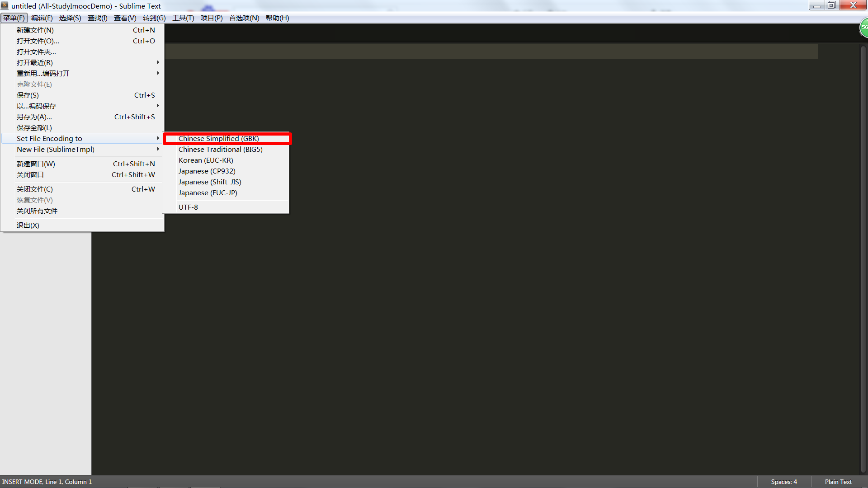
Task: Expand the 以...编码保存 submenu
Action: point(158,106)
